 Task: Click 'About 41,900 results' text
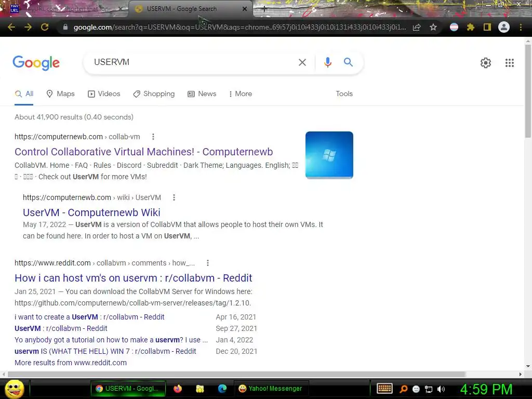(x=74, y=117)
